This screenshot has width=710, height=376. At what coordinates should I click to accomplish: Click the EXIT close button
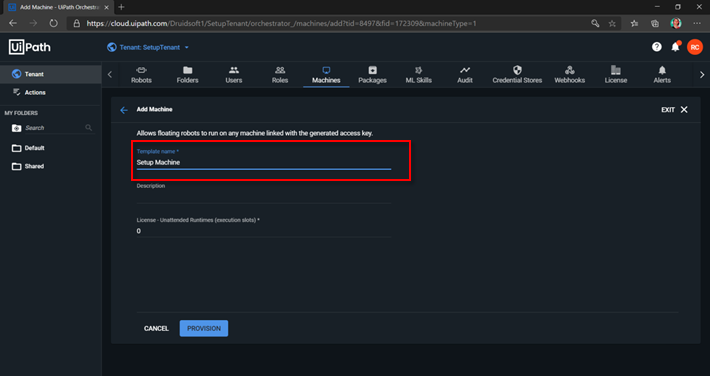[674, 110]
